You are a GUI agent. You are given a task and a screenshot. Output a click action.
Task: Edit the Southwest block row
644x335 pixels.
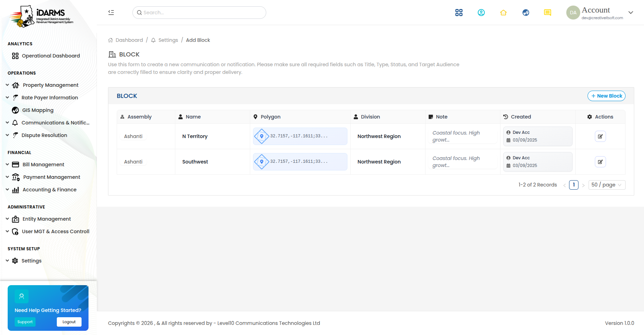[x=600, y=162]
